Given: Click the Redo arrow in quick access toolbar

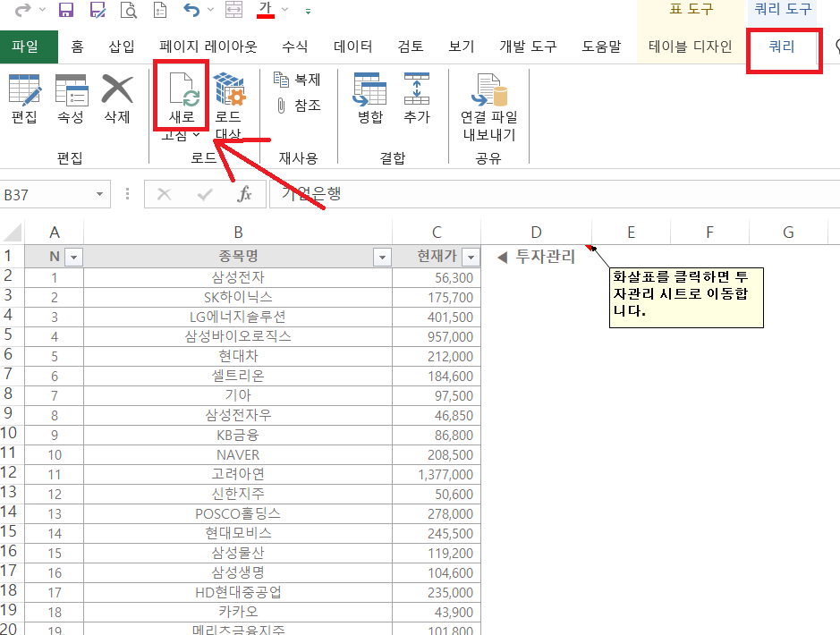Looking at the screenshot, I should tap(22, 10).
